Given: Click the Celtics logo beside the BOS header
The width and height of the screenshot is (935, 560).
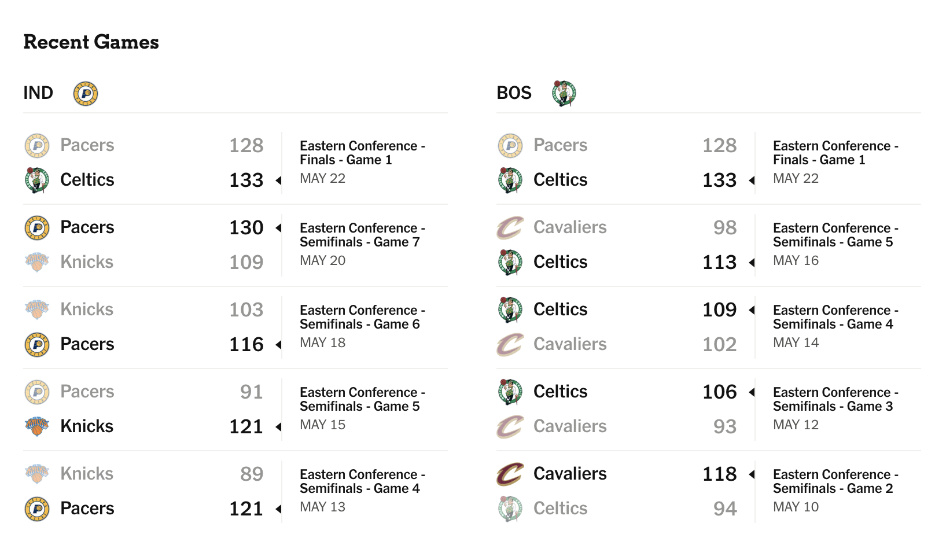Looking at the screenshot, I should [x=564, y=94].
